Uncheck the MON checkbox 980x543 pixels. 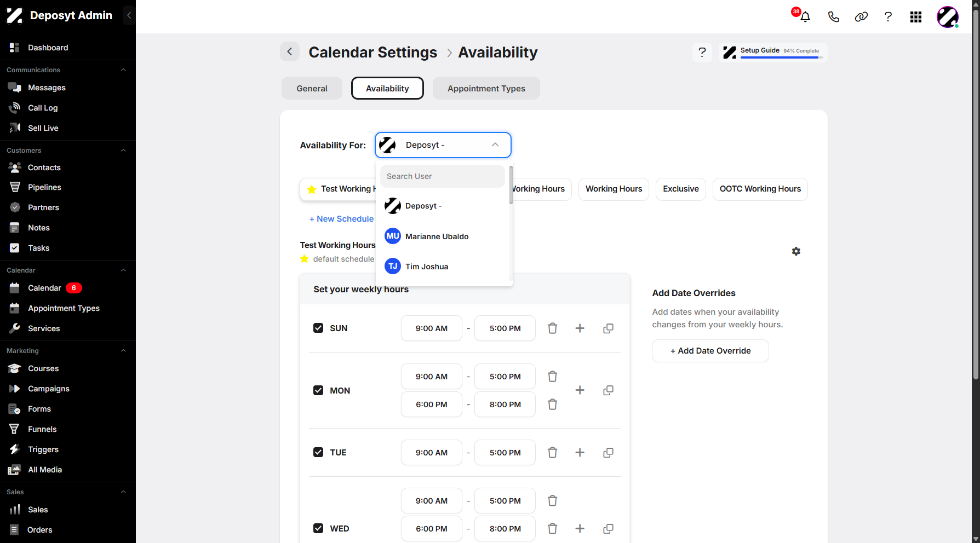pyautogui.click(x=318, y=390)
